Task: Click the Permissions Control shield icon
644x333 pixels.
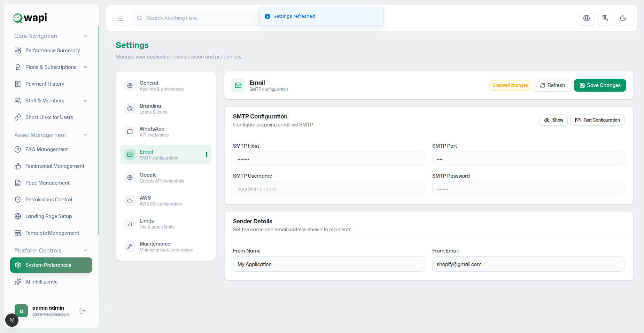Action: tap(18, 200)
